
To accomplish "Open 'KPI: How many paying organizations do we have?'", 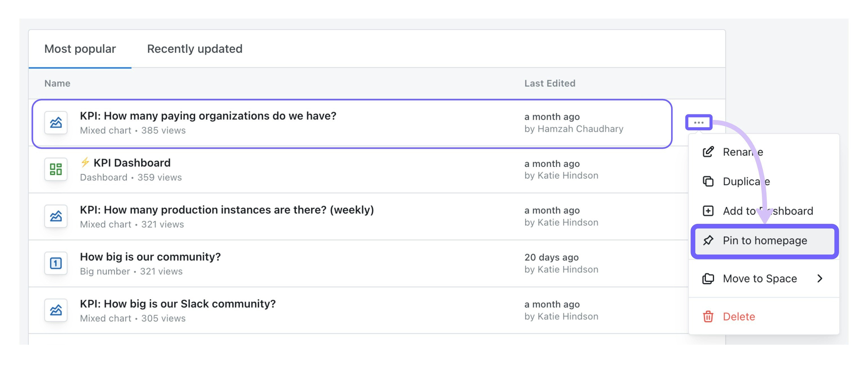I will pos(208,116).
